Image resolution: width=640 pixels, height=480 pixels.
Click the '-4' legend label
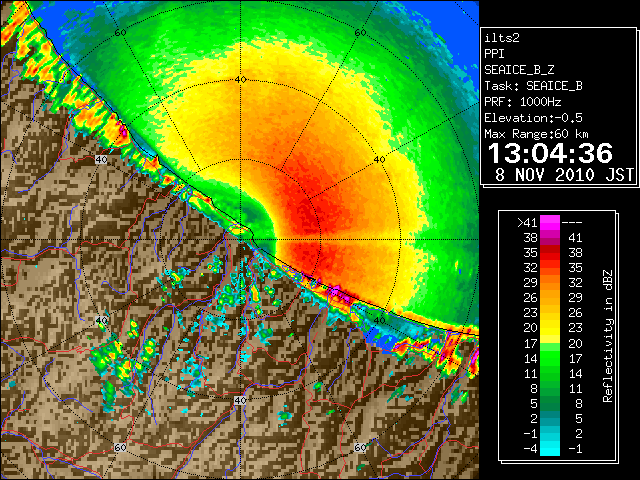point(531,449)
